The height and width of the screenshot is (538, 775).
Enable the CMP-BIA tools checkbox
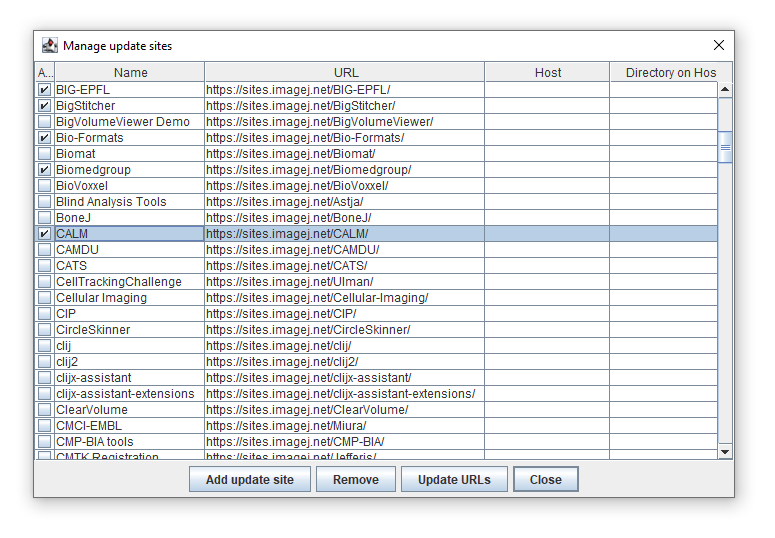(x=44, y=442)
